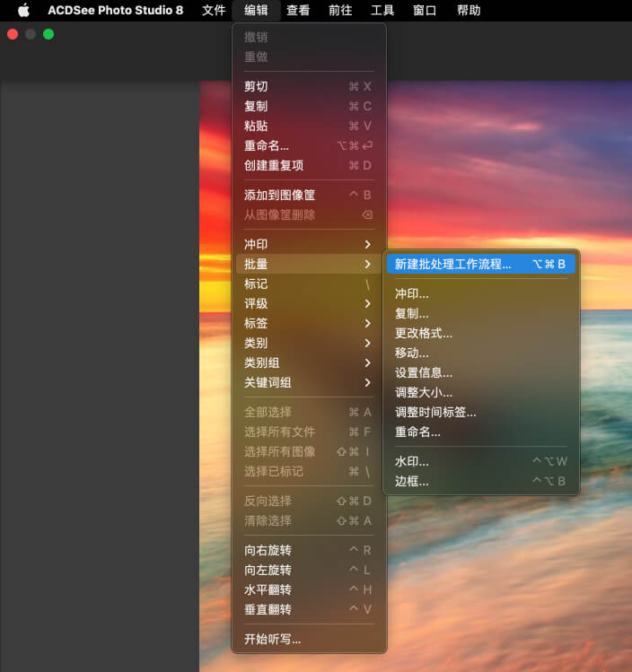Screen dimensions: 632x672
Task: Choose 调整大小...
Action: pyautogui.click(x=480, y=393)
